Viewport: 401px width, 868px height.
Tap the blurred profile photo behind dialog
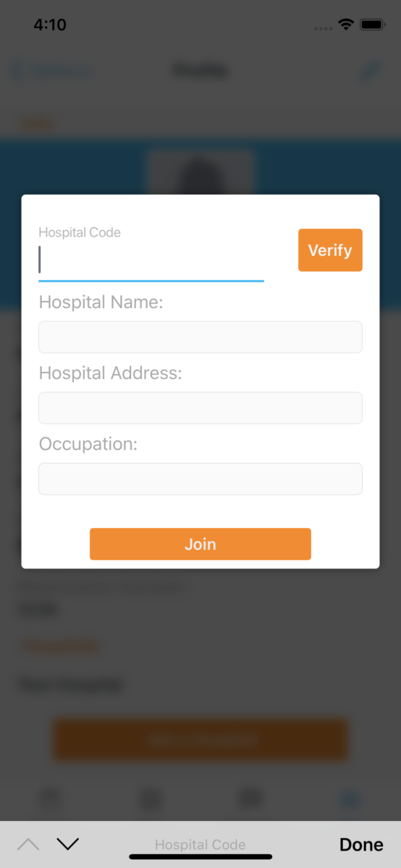tap(200, 172)
